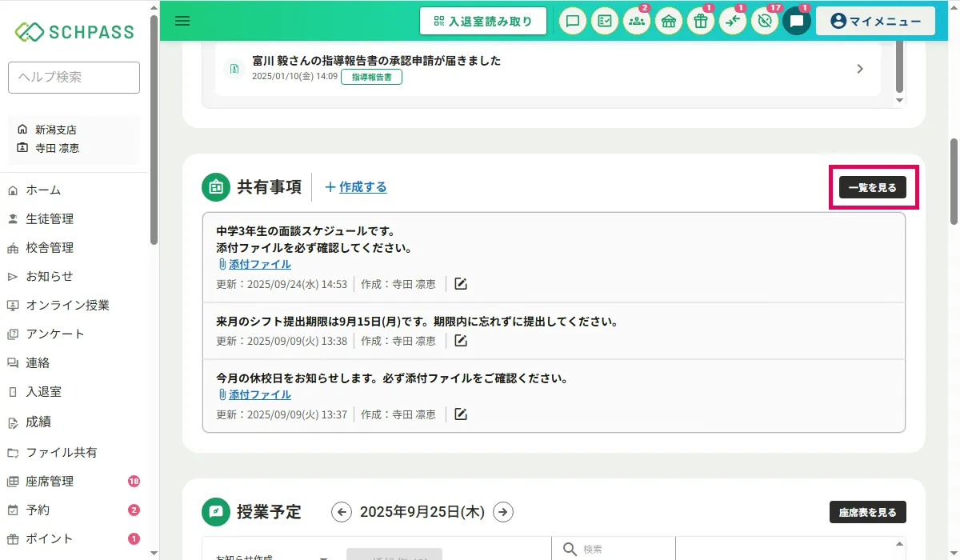Click the gift box icon in the header
The width and height of the screenshot is (960, 560).
tap(700, 22)
